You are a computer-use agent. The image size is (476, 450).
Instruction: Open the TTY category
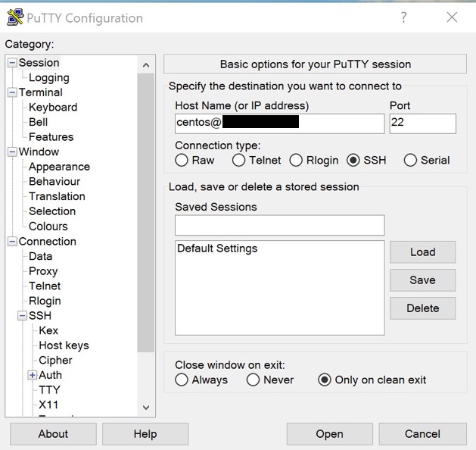49,390
